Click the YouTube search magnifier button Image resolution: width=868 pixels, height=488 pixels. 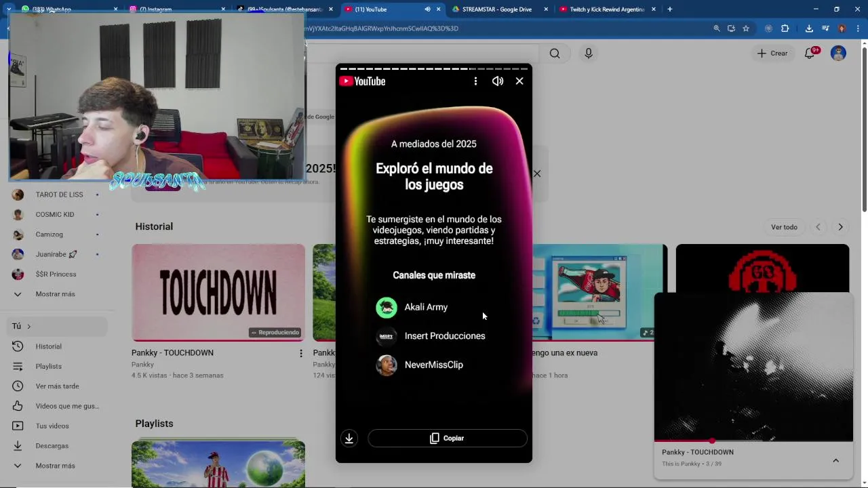click(x=555, y=54)
